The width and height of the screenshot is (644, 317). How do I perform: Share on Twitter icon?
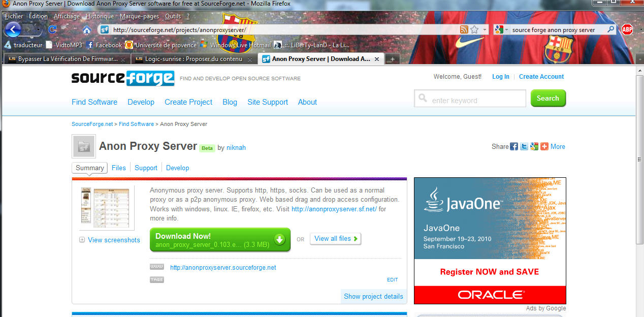524,146
